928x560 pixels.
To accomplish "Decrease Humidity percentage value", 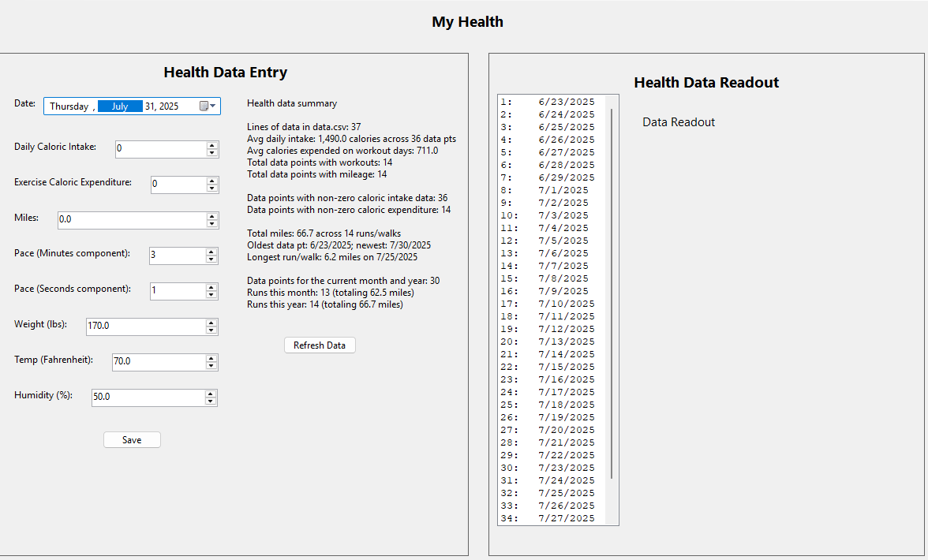I will tap(211, 401).
